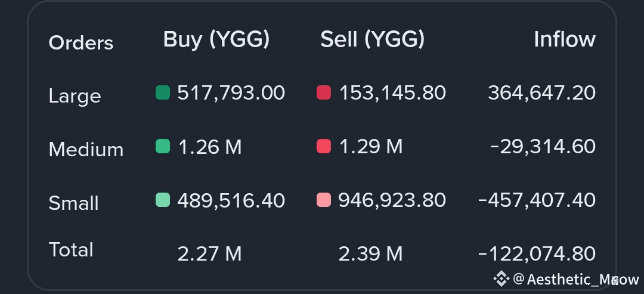Click the Orders column header
The height and width of the screenshot is (294, 644).
[x=80, y=43]
